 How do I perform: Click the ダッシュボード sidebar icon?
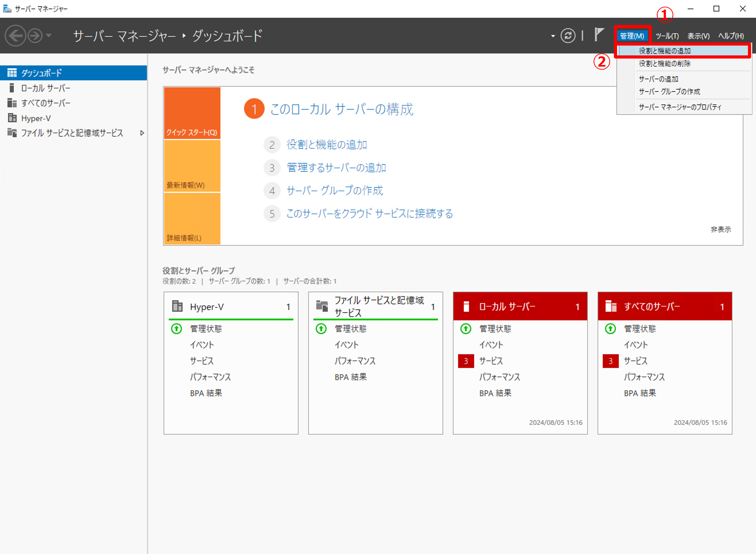12,73
